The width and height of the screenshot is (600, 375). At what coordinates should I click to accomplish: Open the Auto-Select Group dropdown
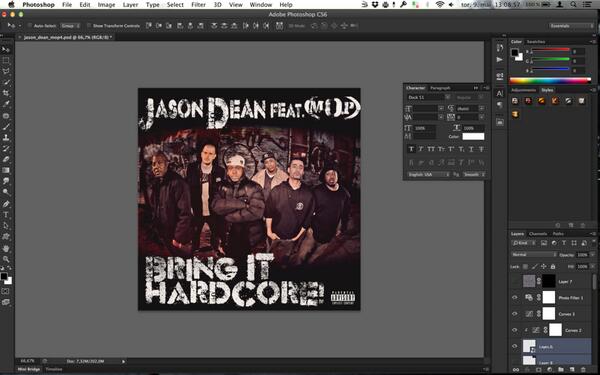click(70, 26)
